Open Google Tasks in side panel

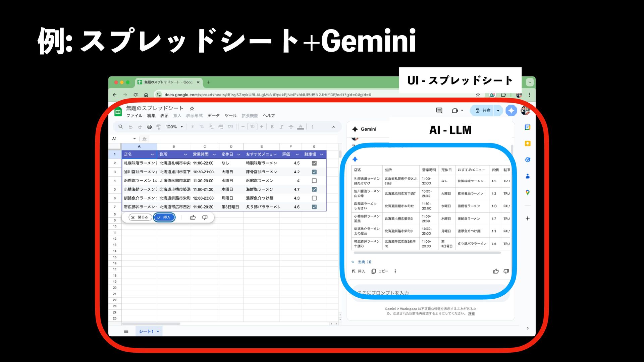[x=528, y=160]
